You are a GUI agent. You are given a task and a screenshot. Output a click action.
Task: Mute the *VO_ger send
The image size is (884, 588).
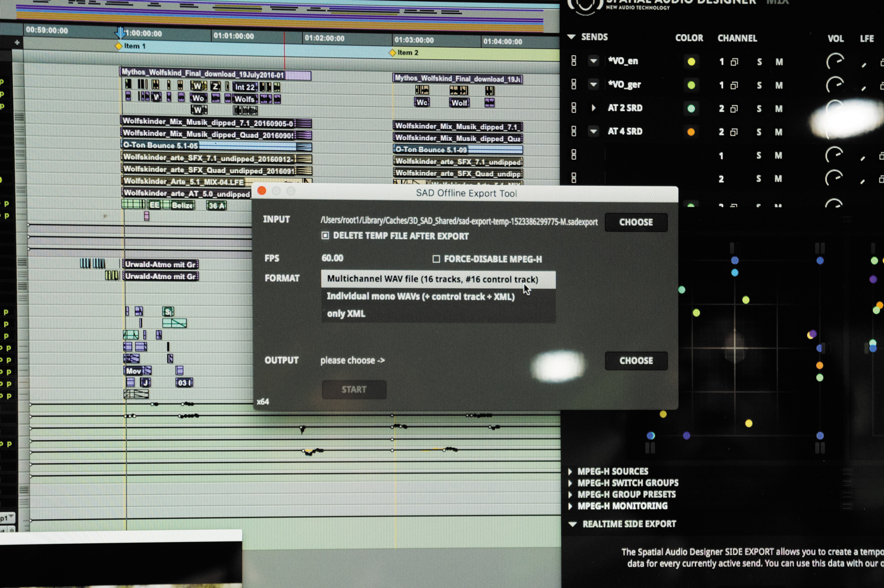[779, 85]
